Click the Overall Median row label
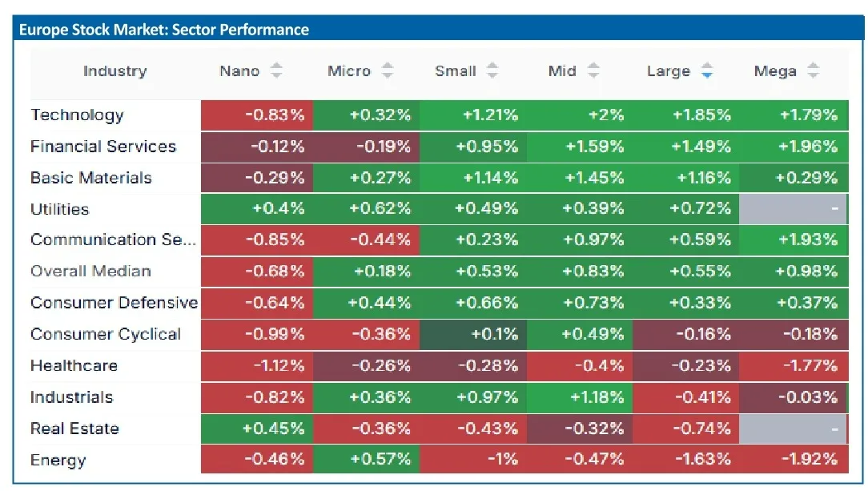Image resolution: width=868 pixels, height=491 pixels. [x=90, y=272]
